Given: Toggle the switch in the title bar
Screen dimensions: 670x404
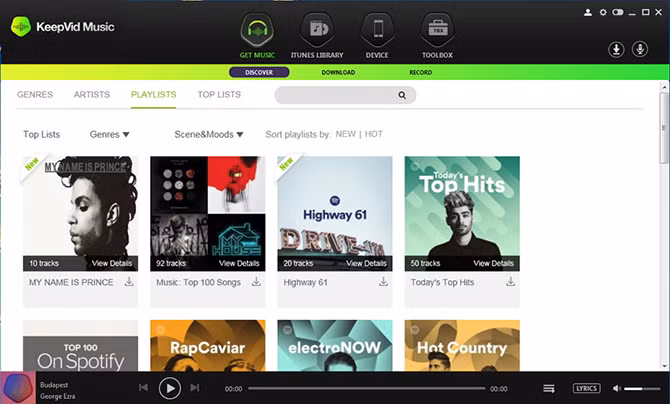Looking at the screenshot, I should click(617, 13).
